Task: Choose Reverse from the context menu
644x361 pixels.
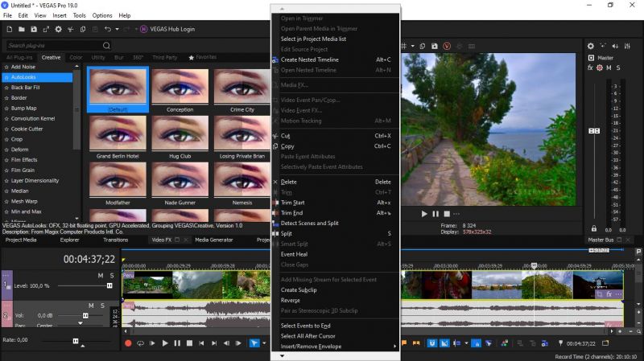Action: tap(290, 300)
